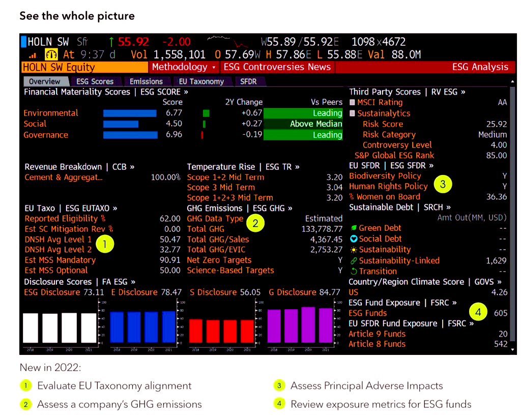The image size is (521, 420).
Task: Toggle the MSCI Rating checkbox
Action: point(352,103)
